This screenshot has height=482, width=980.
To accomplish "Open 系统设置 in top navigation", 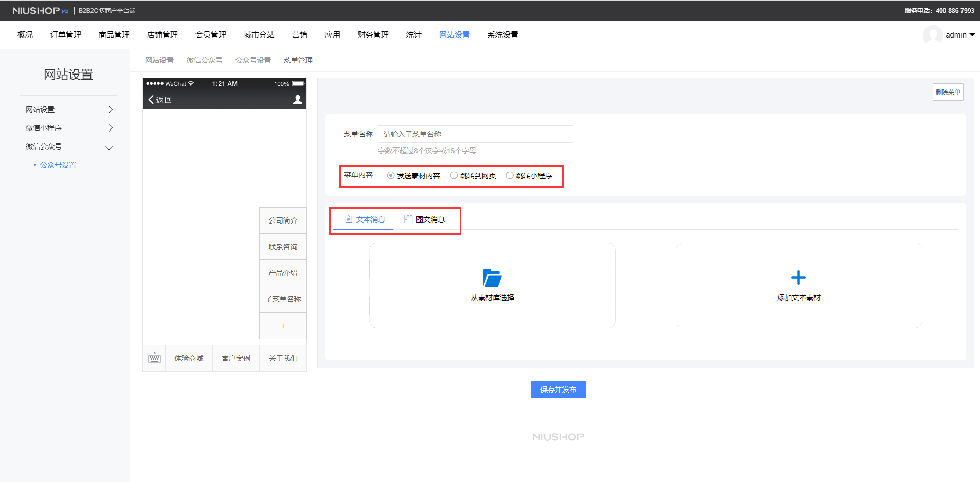I will (503, 35).
